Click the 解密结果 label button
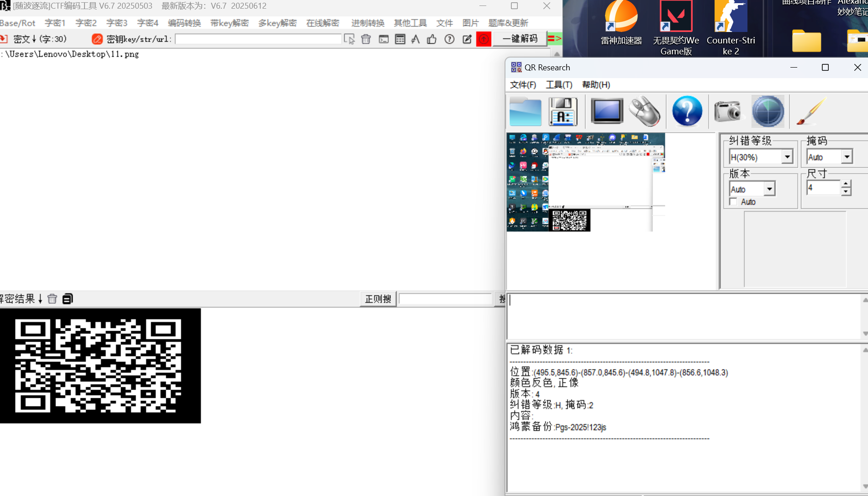Screen dimensions: 868x496 [21, 299]
